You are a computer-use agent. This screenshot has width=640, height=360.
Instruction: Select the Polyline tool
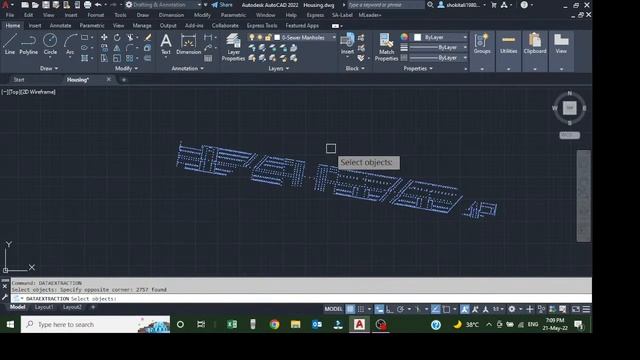[29, 44]
